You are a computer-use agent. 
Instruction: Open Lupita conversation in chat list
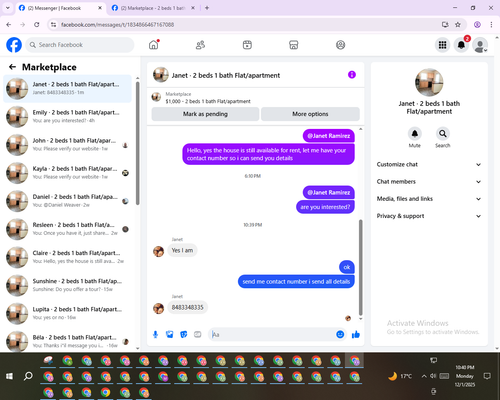point(67,313)
